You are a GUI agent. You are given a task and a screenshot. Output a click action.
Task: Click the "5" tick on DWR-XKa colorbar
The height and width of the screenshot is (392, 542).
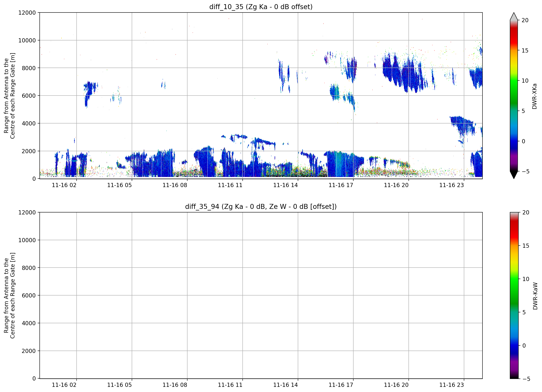pyautogui.click(x=523, y=111)
